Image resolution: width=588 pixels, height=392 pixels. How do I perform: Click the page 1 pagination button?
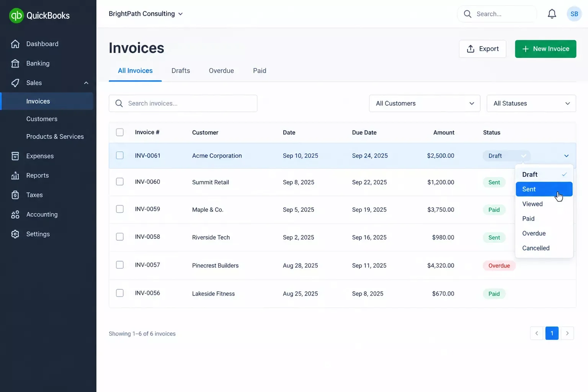click(552, 333)
